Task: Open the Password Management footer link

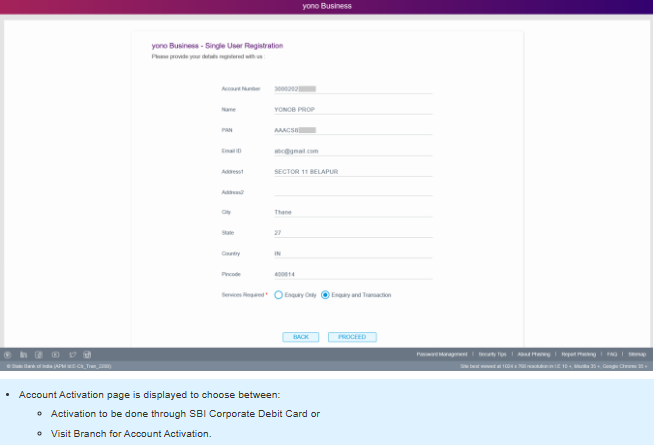Action: point(444,354)
